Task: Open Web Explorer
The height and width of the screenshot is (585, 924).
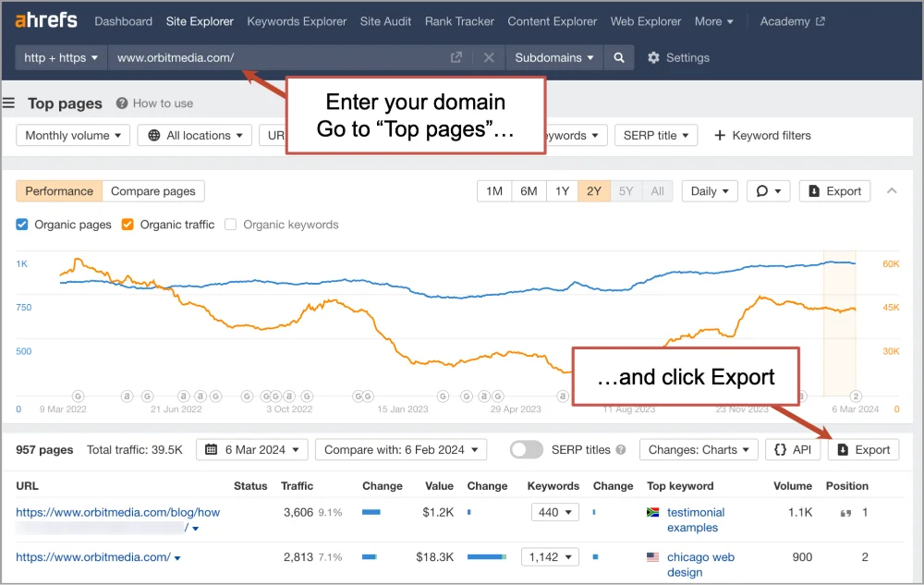Action: point(645,21)
